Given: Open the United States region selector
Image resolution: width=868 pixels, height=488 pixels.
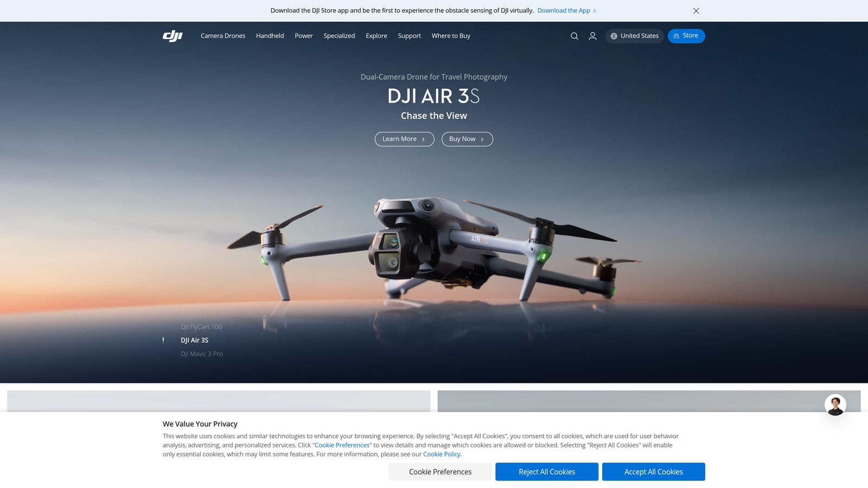Looking at the screenshot, I should click(634, 36).
